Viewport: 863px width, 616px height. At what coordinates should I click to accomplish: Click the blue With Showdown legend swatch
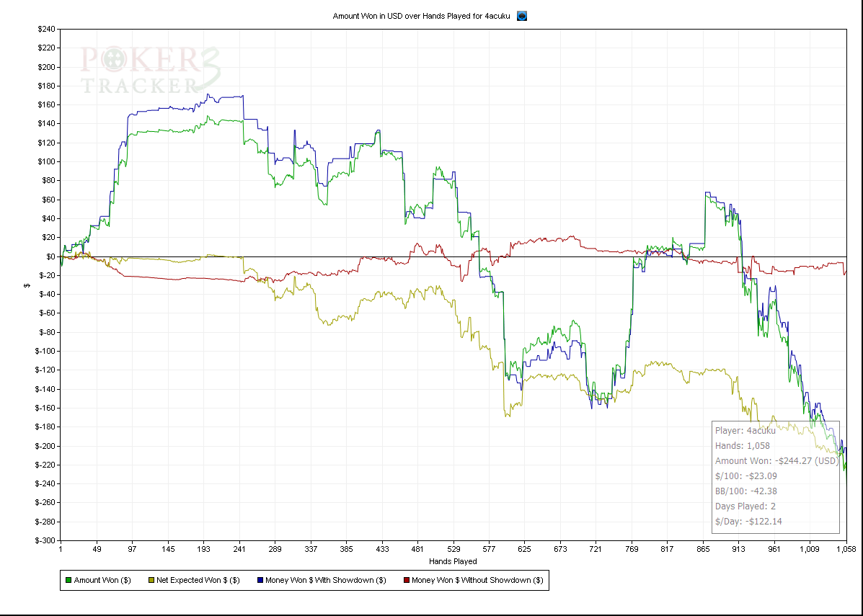pyautogui.click(x=260, y=580)
